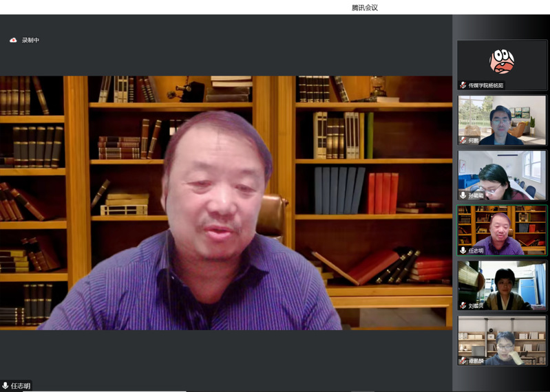Select thumbnail of woman with glasses looking down

click(502, 175)
